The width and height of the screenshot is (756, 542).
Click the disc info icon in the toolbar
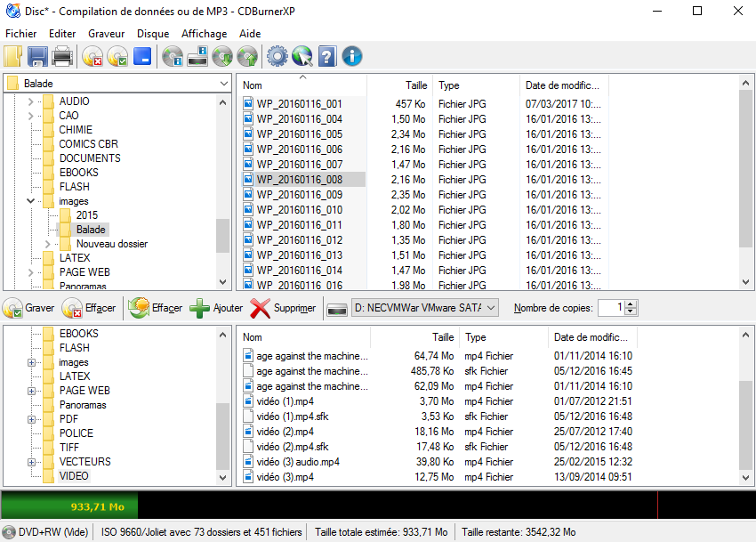click(173, 56)
